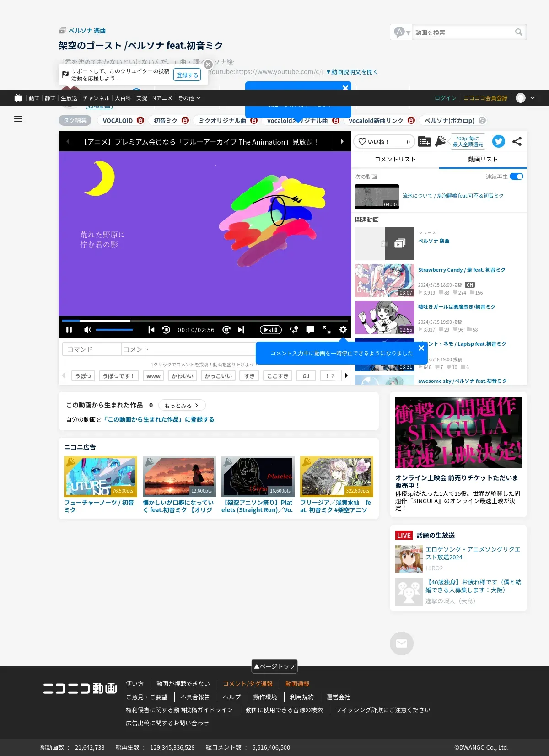Open the 動画 item in top navigation

(x=34, y=98)
